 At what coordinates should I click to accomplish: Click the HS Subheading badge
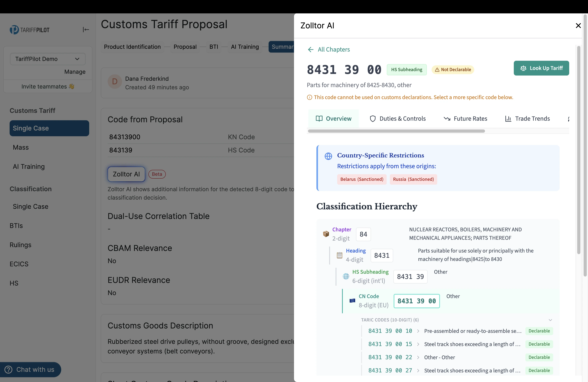point(407,70)
